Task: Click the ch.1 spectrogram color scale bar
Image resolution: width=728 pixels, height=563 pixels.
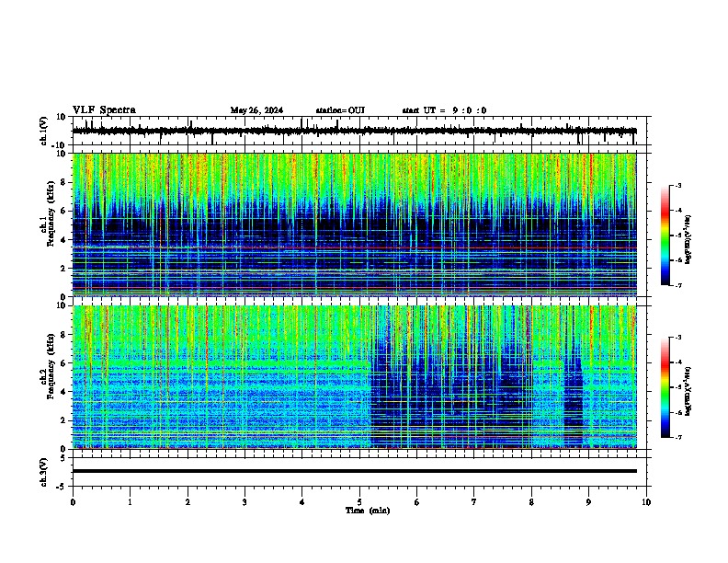Action: click(x=665, y=236)
